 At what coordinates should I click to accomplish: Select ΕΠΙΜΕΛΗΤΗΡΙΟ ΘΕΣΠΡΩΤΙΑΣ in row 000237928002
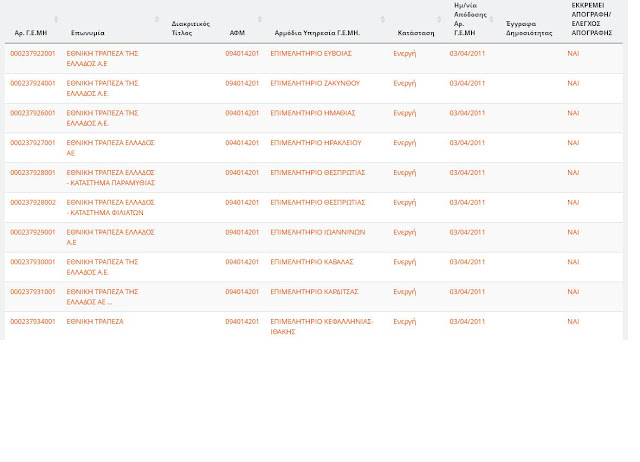(318, 202)
